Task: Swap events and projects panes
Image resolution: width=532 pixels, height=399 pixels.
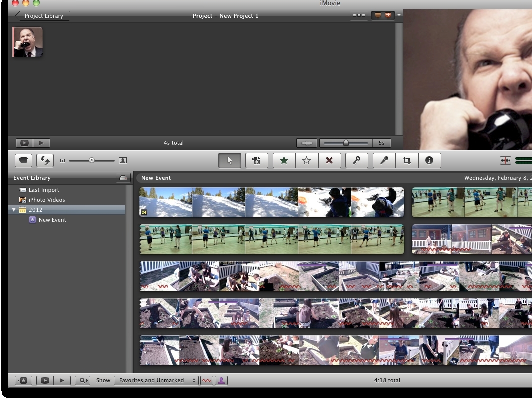Action: (x=45, y=160)
